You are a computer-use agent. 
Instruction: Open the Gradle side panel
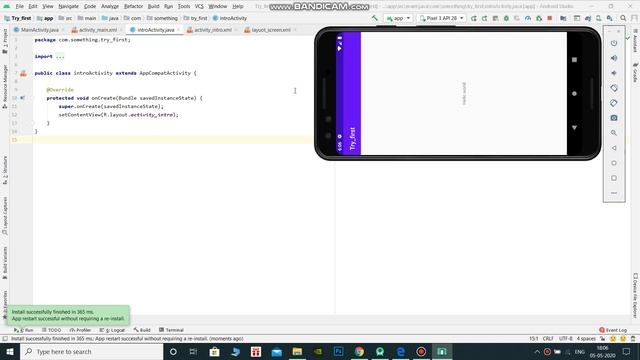(636, 72)
